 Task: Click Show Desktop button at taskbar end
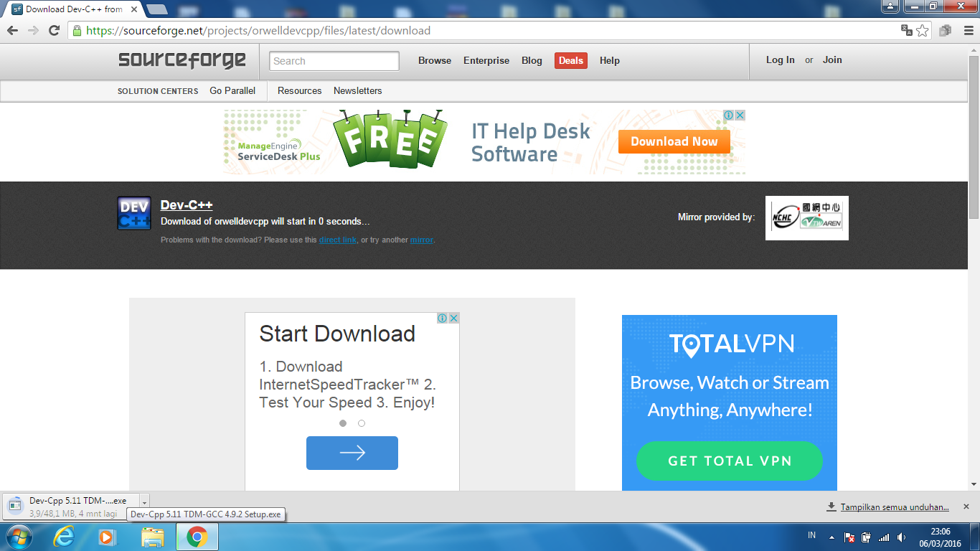point(975,537)
